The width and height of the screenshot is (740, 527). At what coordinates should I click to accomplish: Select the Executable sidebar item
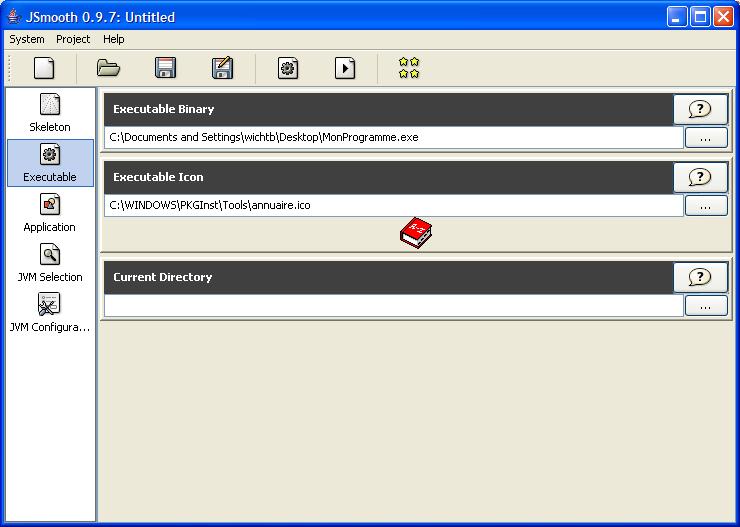pos(50,163)
